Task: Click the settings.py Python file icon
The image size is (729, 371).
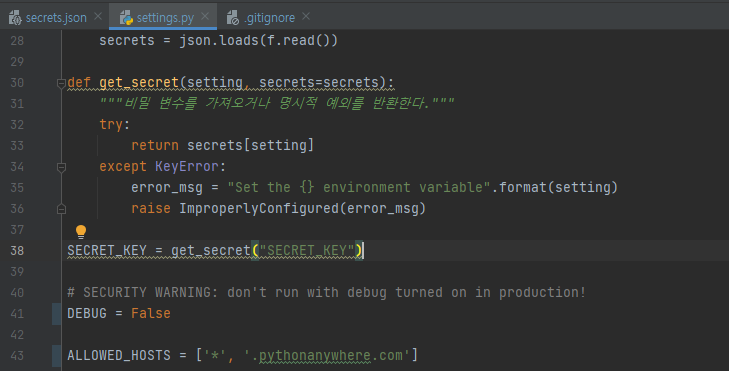Action: [126, 18]
